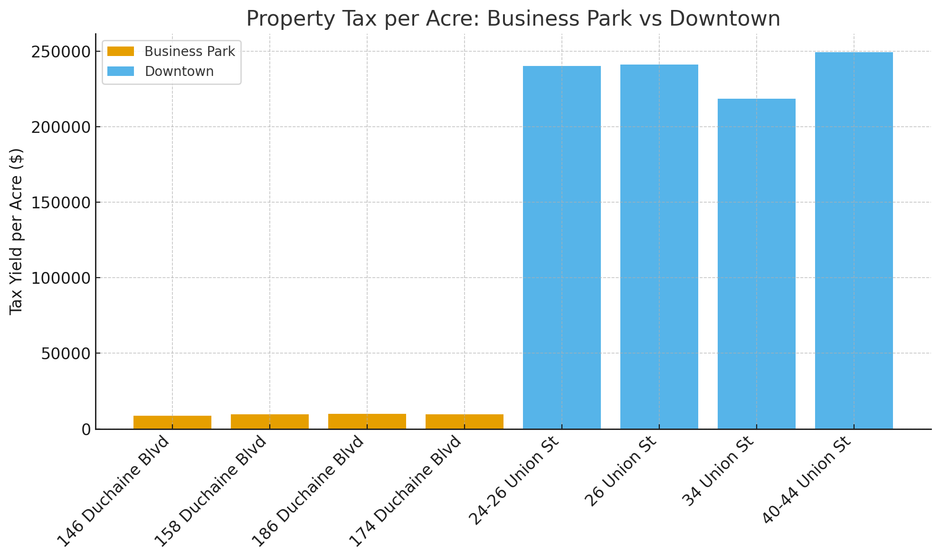Select the 174 Duchaine Blvd bar
Screen dimensions: 940x560
[465, 421]
